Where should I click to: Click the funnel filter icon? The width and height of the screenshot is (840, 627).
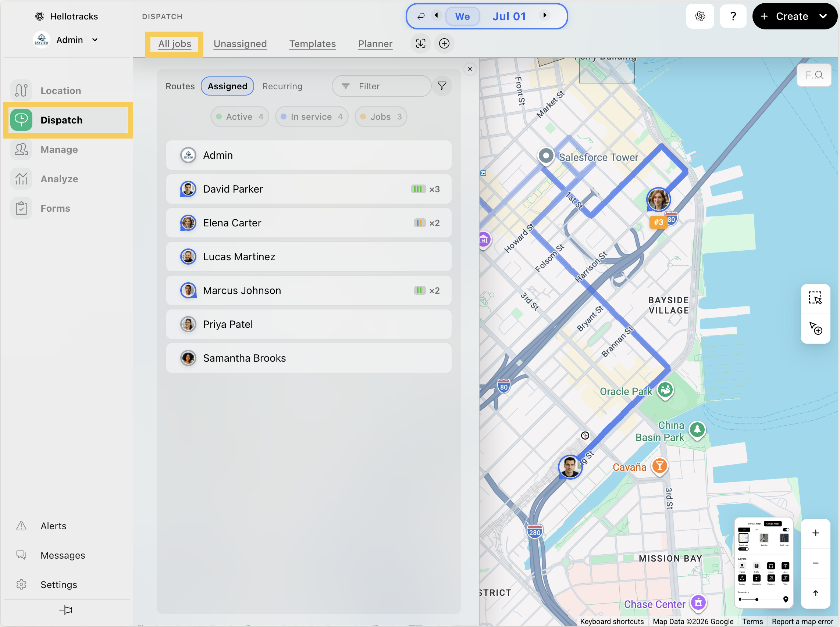click(x=442, y=86)
